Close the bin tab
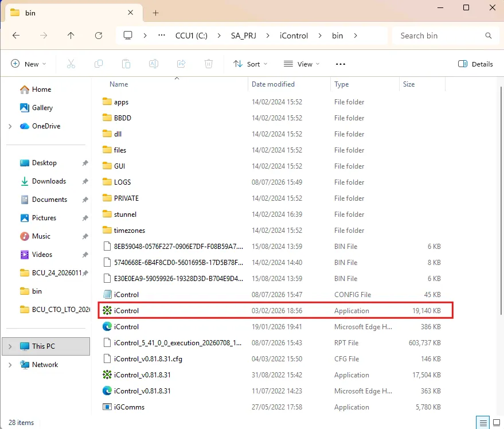The image size is (504, 429). [x=131, y=13]
